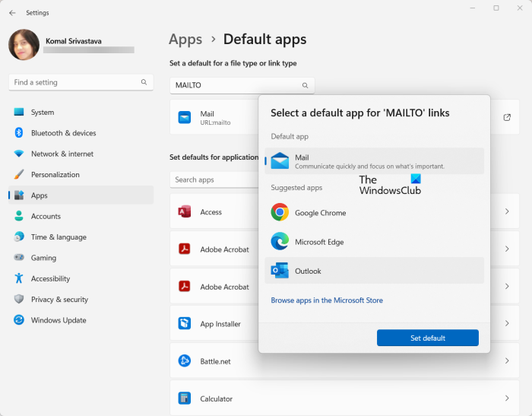532x416 pixels.
Task: Open Bluetooth & devices settings
Action: [62, 133]
